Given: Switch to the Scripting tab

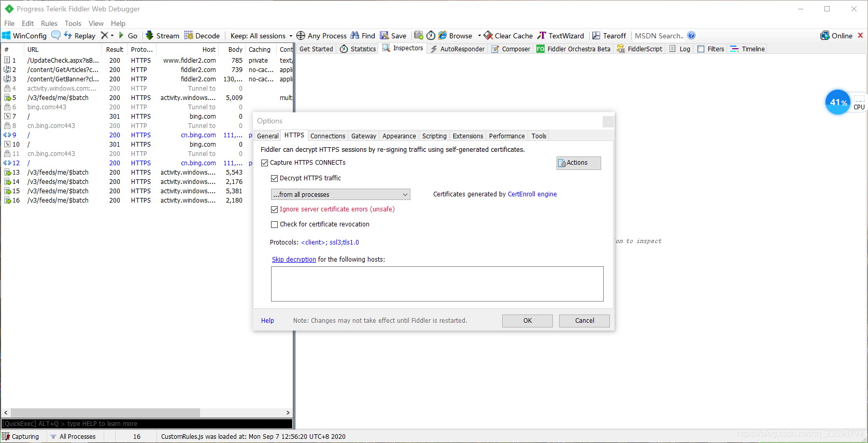Looking at the screenshot, I should point(434,136).
